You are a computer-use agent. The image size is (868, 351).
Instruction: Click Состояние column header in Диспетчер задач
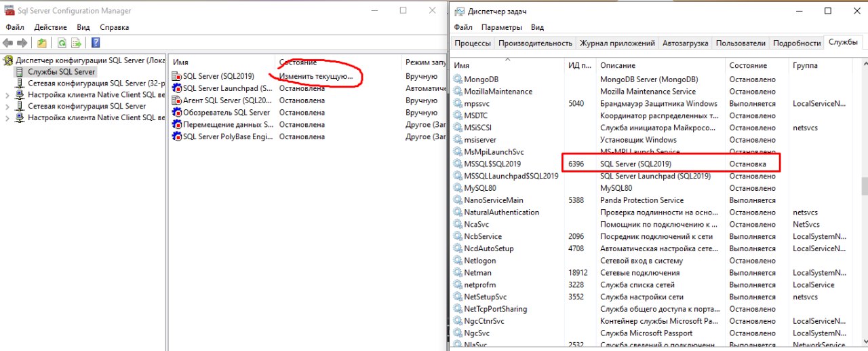click(x=757, y=65)
